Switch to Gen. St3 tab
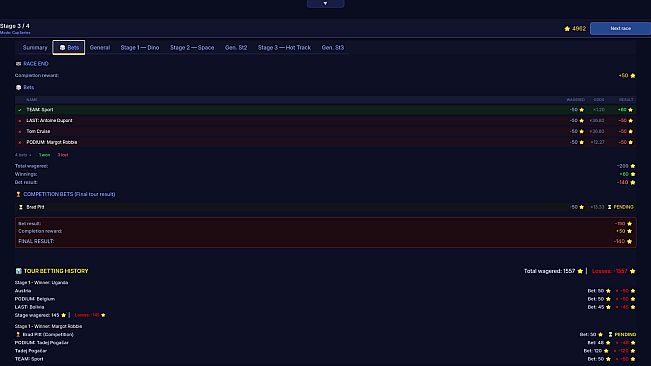Image resolution: width=651 pixels, height=366 pixels. pos(333,48)
